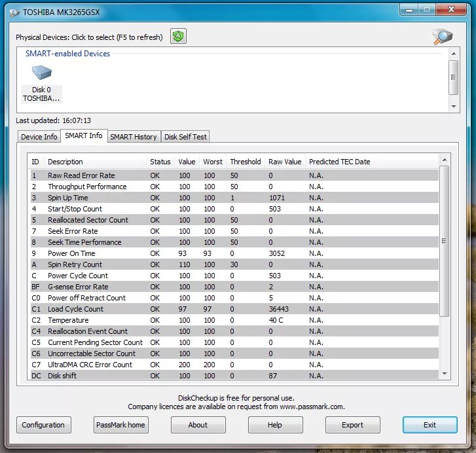476x453 pixels.
Task: Click the Value column header
Action: pos(187,162)
